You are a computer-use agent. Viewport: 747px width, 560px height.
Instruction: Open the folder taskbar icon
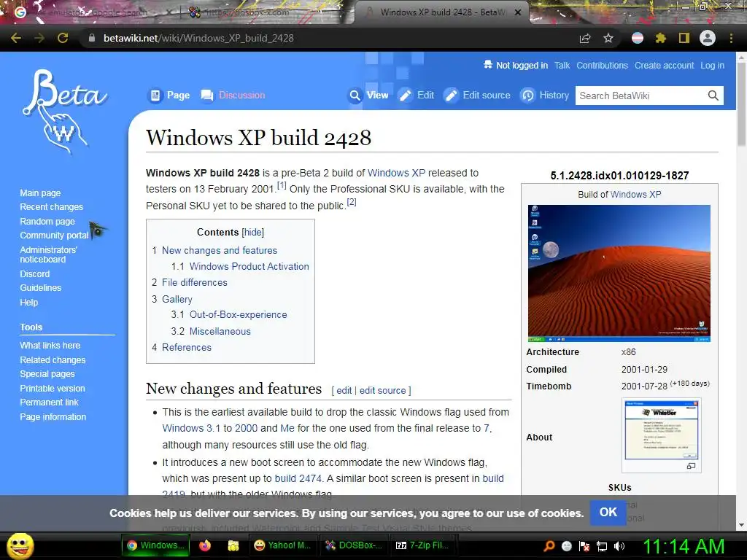[x=233, y=545]
